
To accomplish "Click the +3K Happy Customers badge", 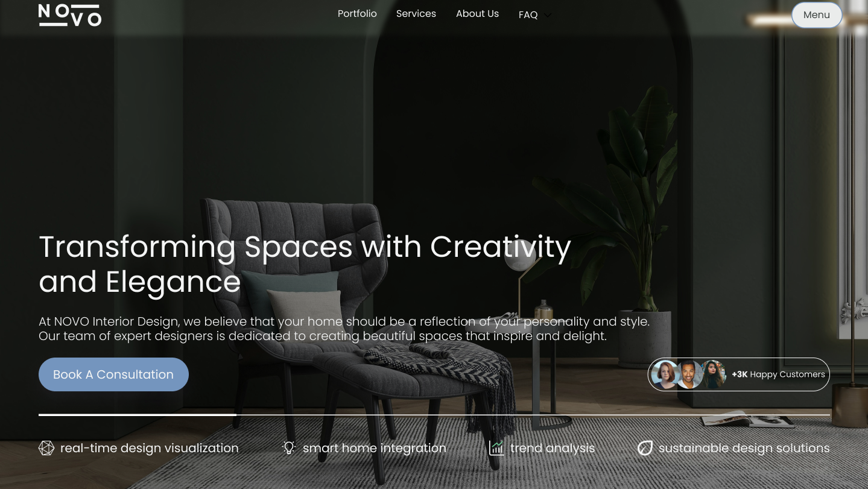I will point(739,374).
